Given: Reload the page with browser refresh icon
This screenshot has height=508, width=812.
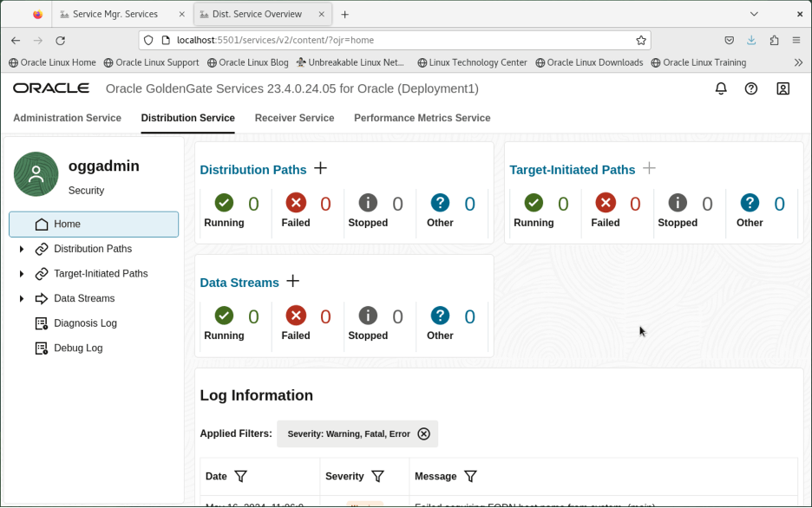Looking at the screenshot, I should (61, 41).
